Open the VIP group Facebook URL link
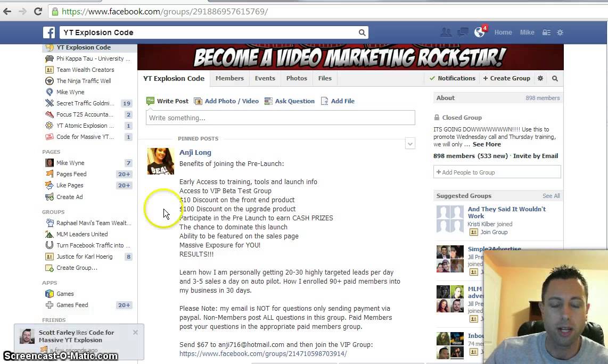The image size is (608, 364). coord(263,353)
